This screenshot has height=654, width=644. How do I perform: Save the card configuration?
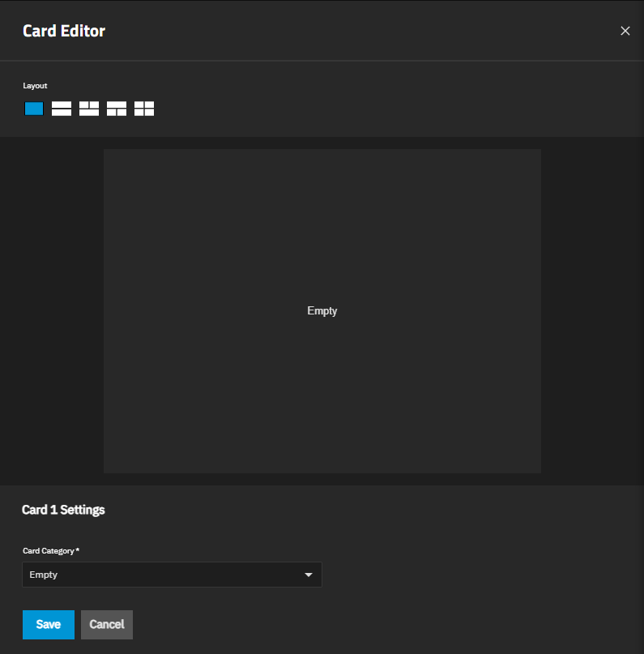click(49, 624)
